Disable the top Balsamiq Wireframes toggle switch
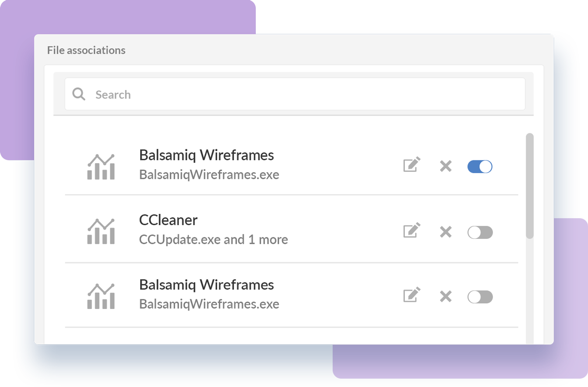 [480, 167]
